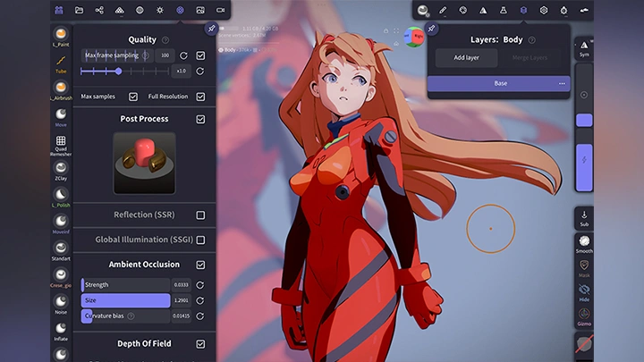Edit Max frame sampling value 100
The width and height of the screenshot is (644, 362).
pos(165,55)
